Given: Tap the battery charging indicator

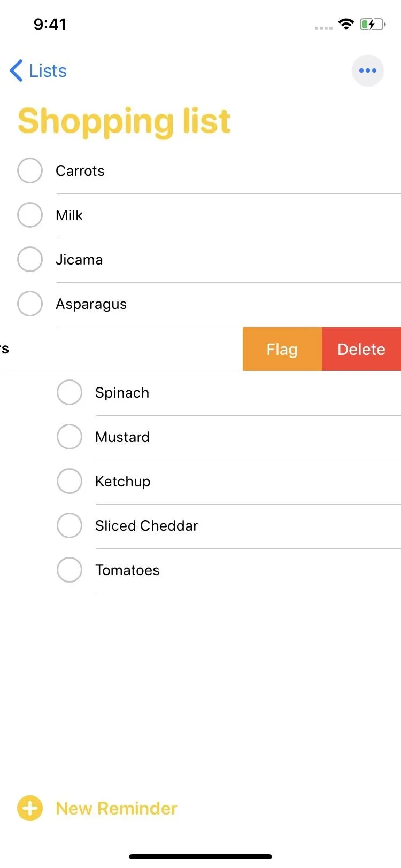Looking at the screenshot, I should click(x=373, y=24).
